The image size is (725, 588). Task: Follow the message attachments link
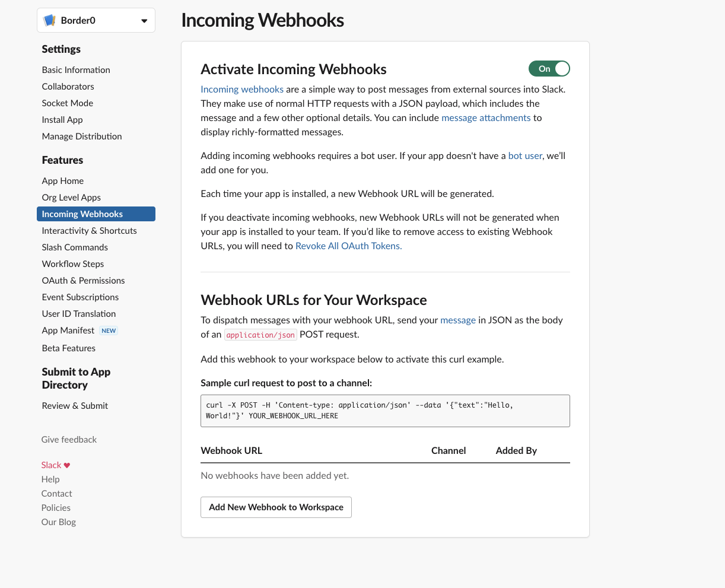486,118
